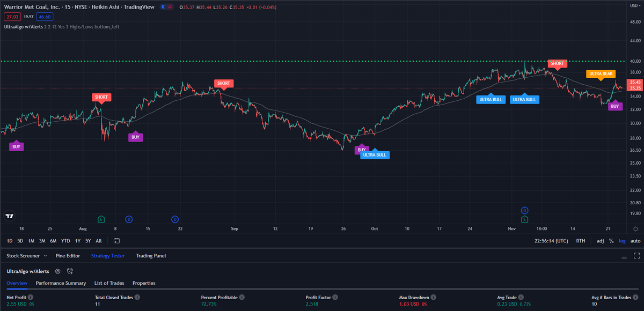Open Trading Panel tab
The width and height of the screenshot is (644, 311).
click(x=151, y=256)
